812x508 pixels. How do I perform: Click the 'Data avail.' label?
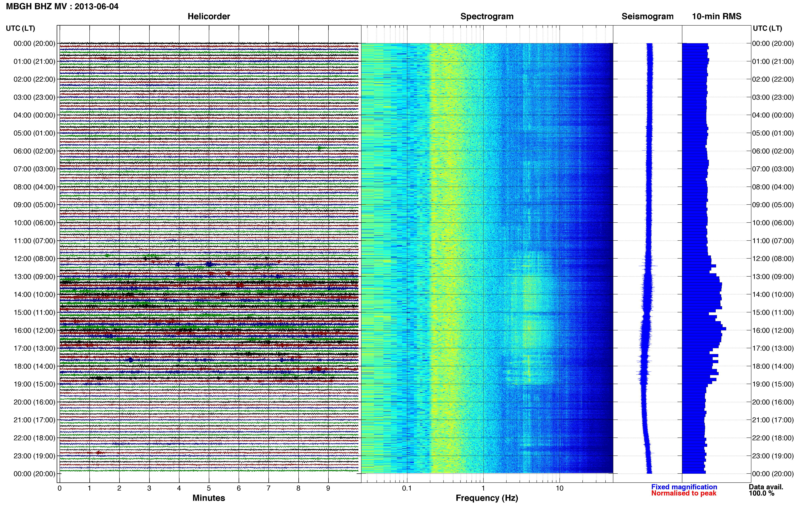click(x=766, y=487)
